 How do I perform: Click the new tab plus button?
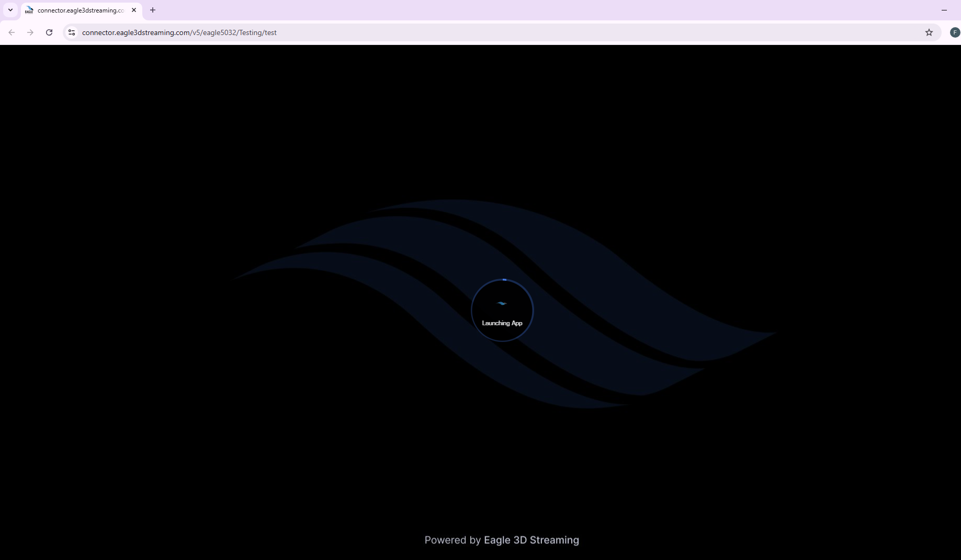click(153, 10)
